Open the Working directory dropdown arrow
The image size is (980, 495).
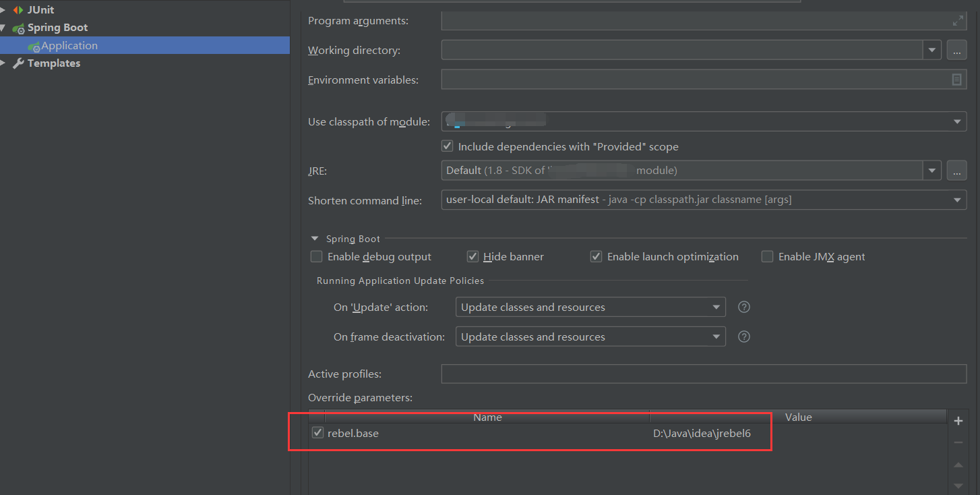coord(932,50)
